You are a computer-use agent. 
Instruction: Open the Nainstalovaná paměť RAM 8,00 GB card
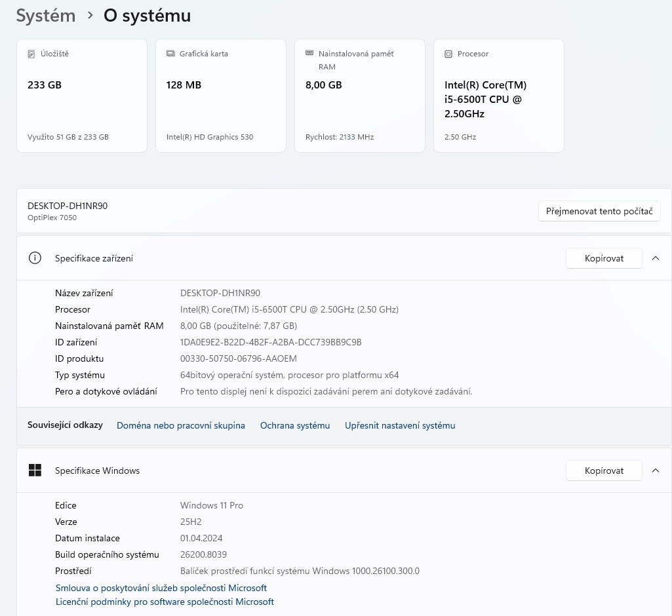(x=360, y=96)
